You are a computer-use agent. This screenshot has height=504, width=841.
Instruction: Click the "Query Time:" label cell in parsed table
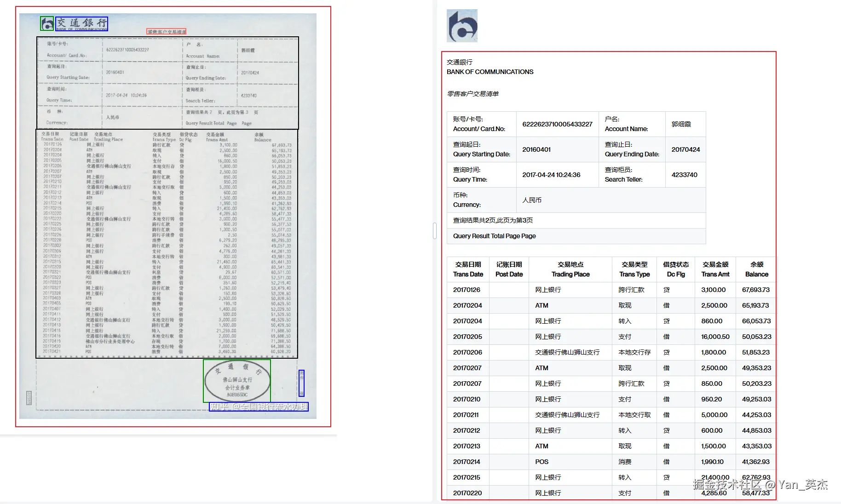482,175
